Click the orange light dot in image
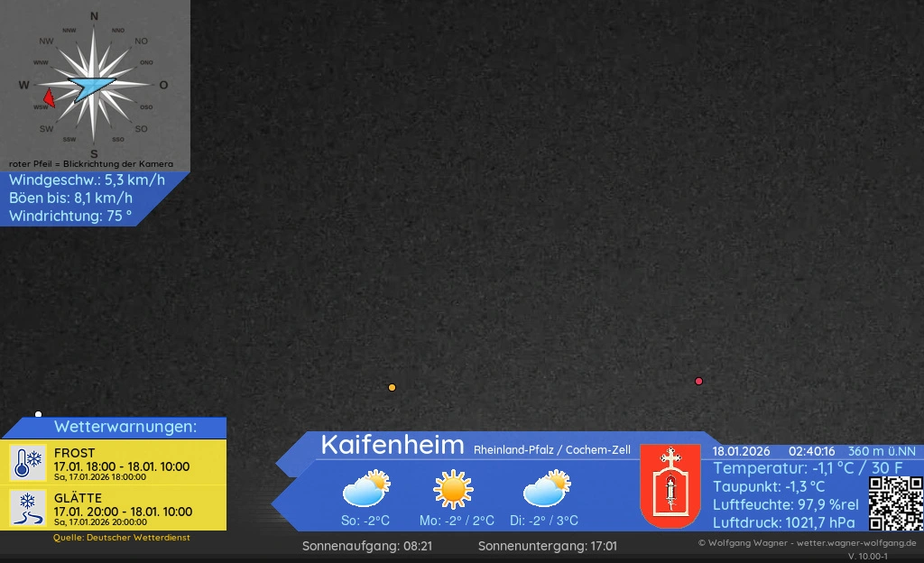924x563 pixels. pos(392,387)
